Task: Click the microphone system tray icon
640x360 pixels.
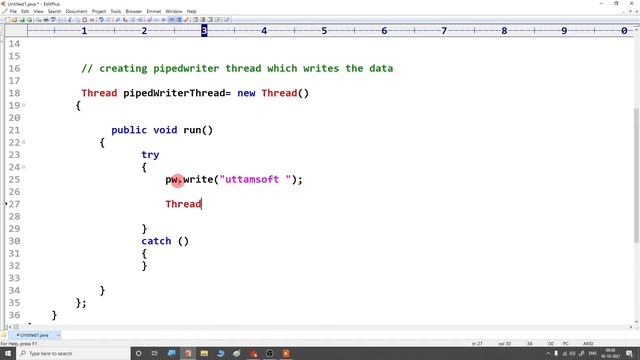Action: point(556,353)
